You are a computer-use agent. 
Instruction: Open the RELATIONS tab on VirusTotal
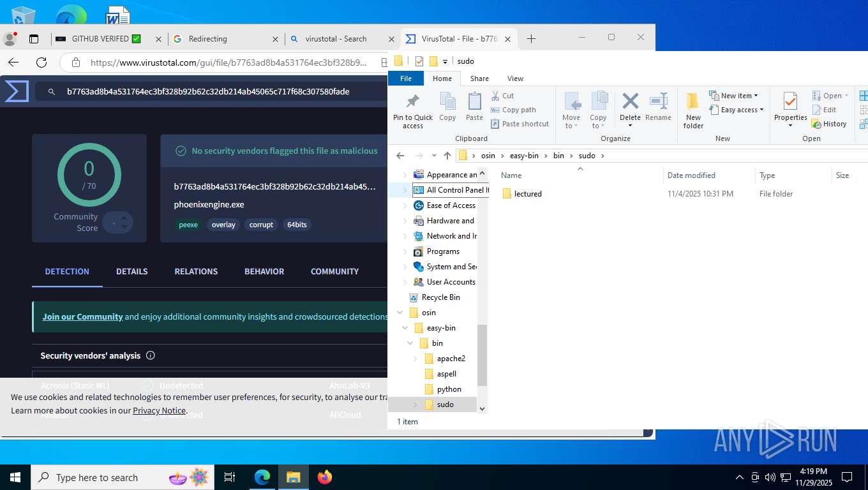196,271
